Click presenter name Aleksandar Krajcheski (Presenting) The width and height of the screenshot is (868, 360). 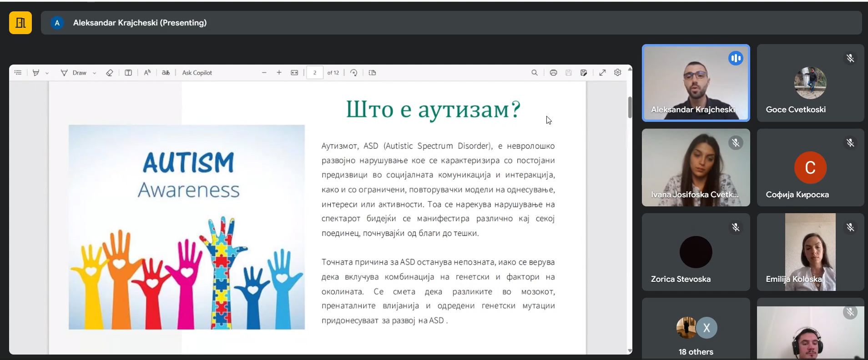pyautogui.click(x=140, y=23)
